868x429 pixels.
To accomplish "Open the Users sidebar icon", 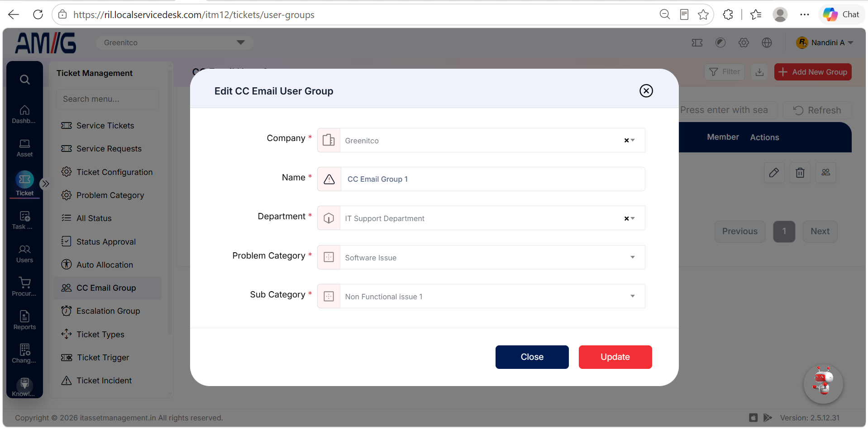I will (24, 254).
